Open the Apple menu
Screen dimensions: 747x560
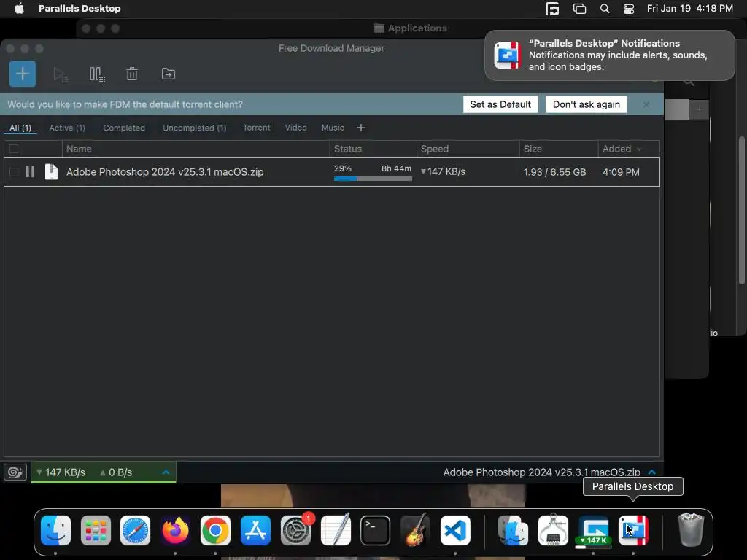tap(19, 8)
